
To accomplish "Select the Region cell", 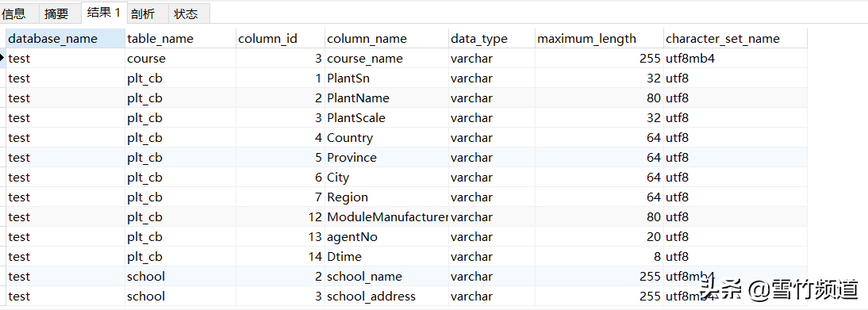I will click(x=386, y=197).
